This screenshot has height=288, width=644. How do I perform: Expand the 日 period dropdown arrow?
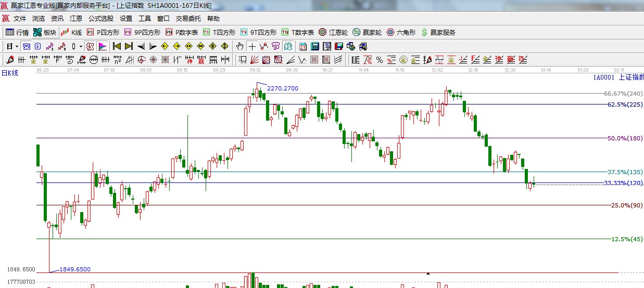point(17,46)
